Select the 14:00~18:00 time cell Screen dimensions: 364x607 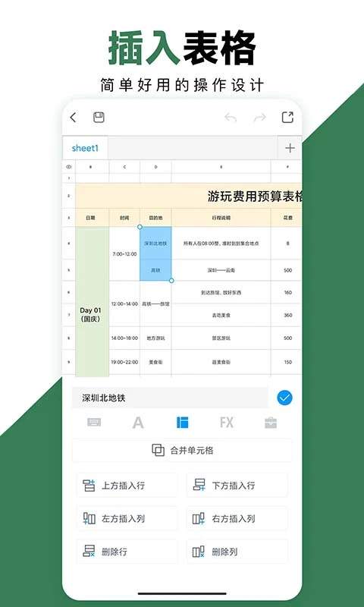pos(124,338)
